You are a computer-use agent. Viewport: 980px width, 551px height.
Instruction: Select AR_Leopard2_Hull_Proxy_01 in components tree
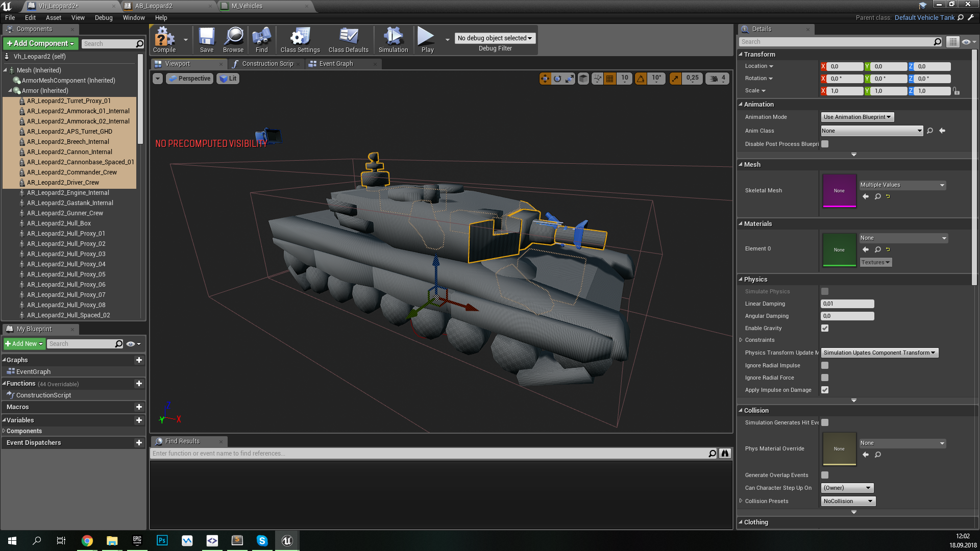[x=66, y=234]
